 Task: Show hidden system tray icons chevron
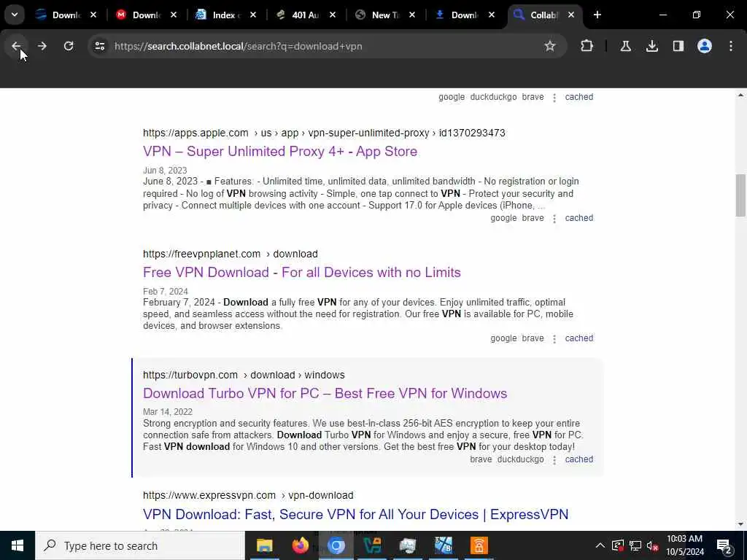coord(600,545)
